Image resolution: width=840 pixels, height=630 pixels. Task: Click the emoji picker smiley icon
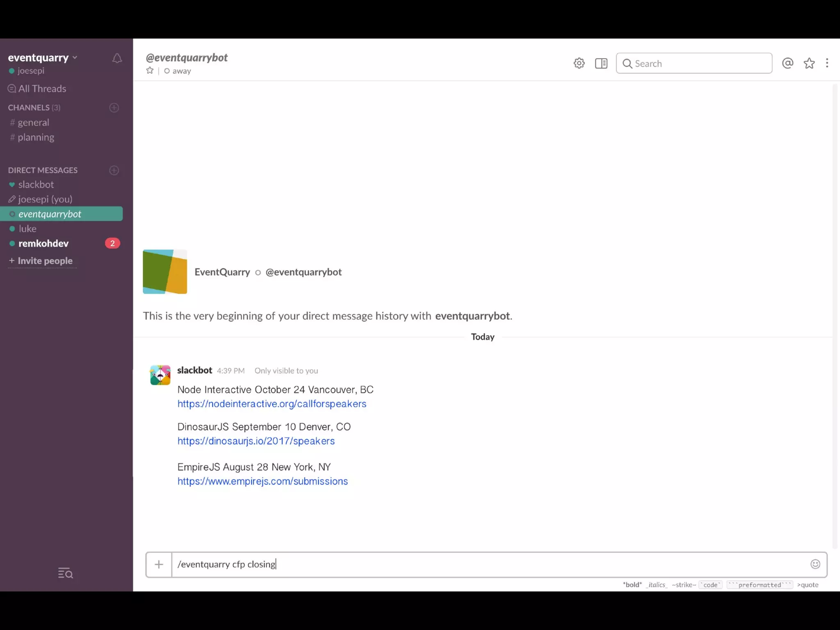click(x=815, y=564)
